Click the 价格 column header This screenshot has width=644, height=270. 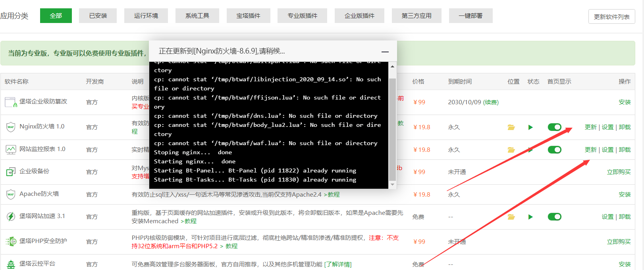[x=418, y=82]
